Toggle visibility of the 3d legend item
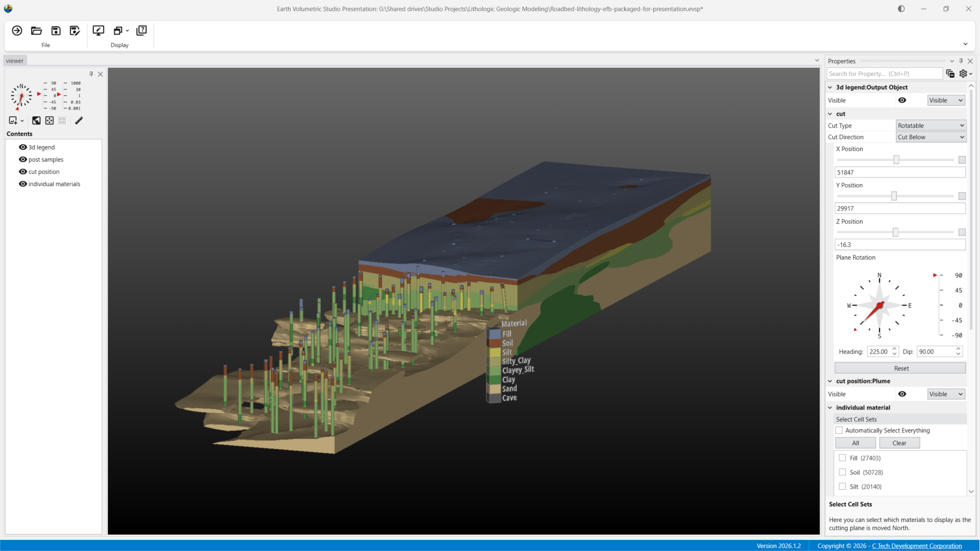980x551 pixels. click(x=22, y=147)
